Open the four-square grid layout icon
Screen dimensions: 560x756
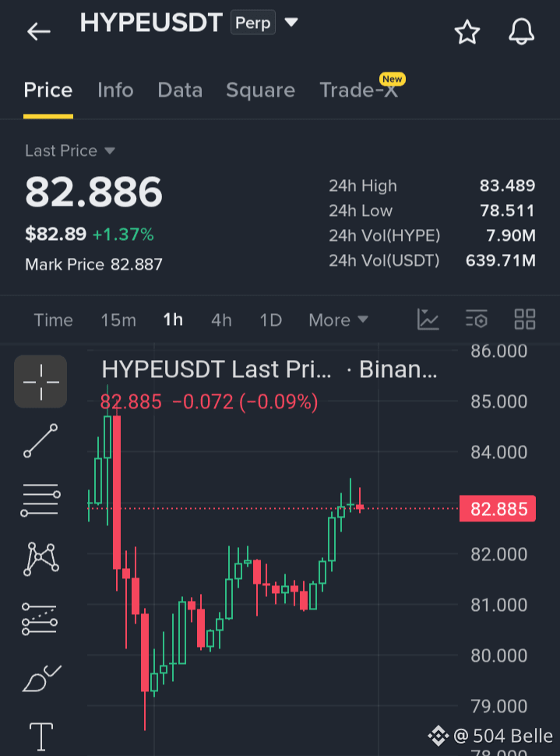pos(525,320)
